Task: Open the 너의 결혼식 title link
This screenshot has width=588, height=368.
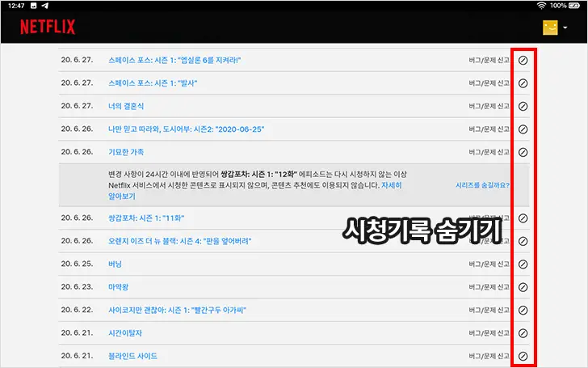Action: coord(126,106)
